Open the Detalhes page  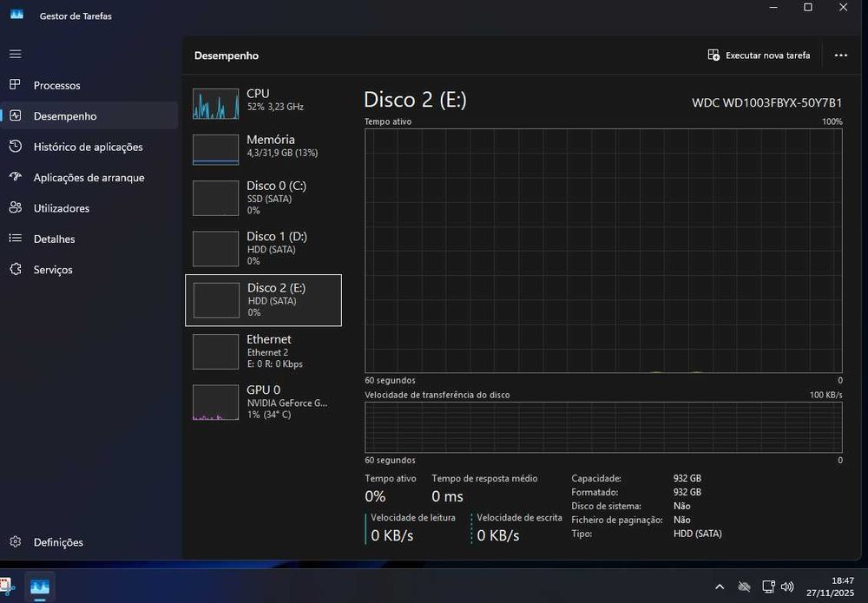[x=89, y=239]
